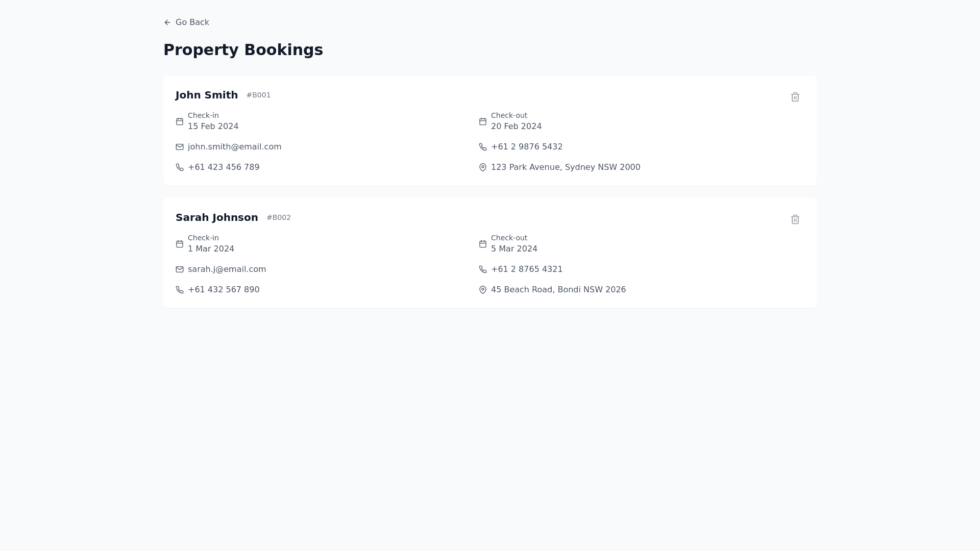Viewport: 980px width, 551px height.
Task: Delete John Smith's booking with trash icon
Action: coord(795,97)
